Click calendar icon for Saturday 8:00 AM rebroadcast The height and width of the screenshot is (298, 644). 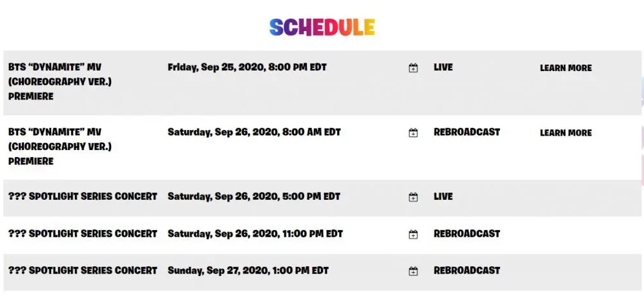413,133
